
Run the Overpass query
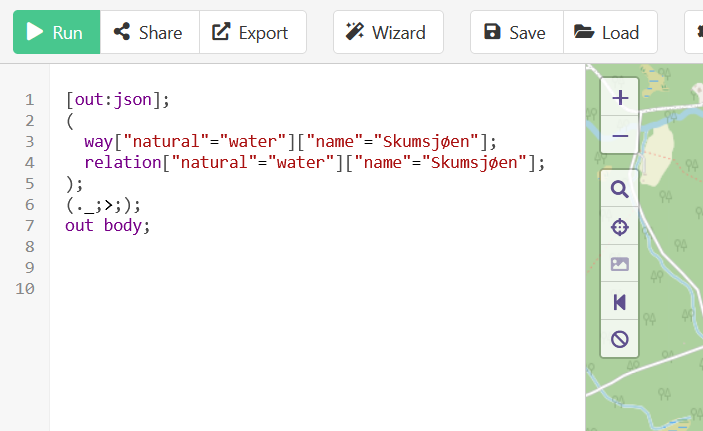(56, 32)
